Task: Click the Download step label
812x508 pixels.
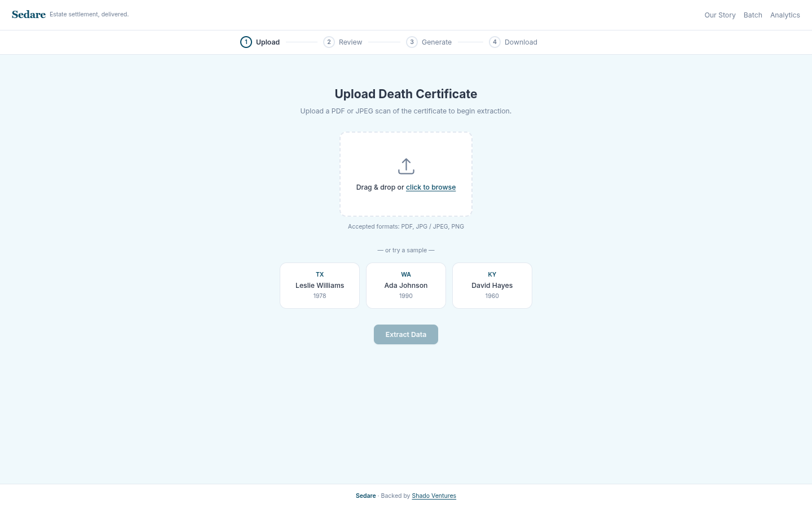Action: click(x=520, y=42)
